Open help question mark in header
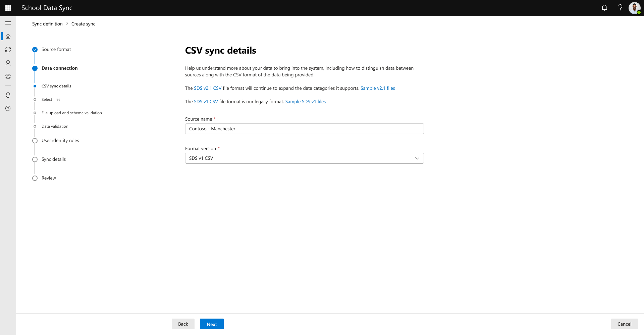This screenshot has height=335, width=644. click(620, 8)
